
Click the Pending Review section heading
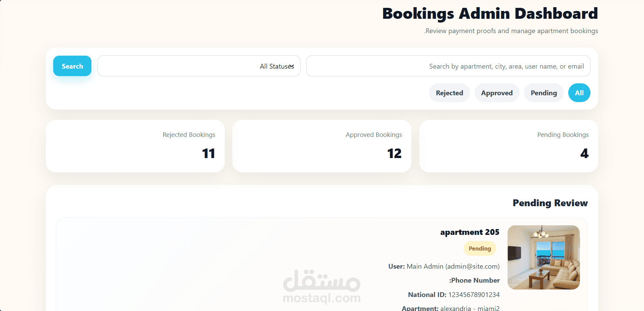click(x=550, y=203)
